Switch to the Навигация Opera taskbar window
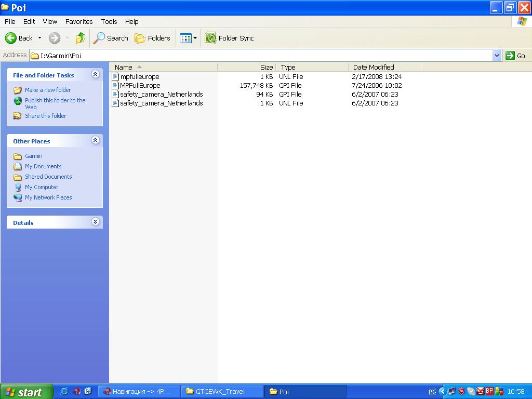Viewport: 532px width, 399px height. coord(139,392)
